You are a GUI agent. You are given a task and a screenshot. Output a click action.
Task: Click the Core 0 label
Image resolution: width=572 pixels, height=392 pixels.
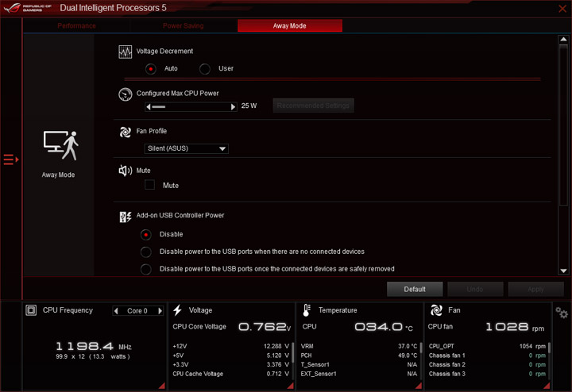(137, 311)
